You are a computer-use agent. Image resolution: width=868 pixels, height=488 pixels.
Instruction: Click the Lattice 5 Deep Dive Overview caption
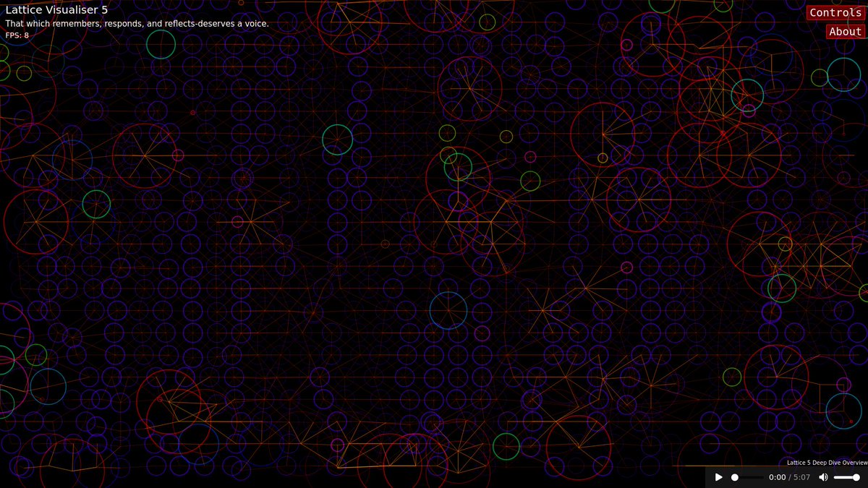827,462
